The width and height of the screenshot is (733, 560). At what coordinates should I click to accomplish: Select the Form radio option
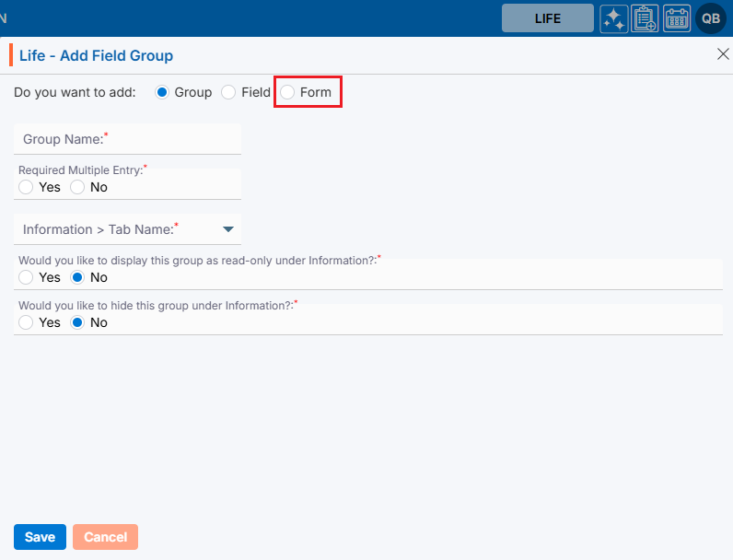288,92
